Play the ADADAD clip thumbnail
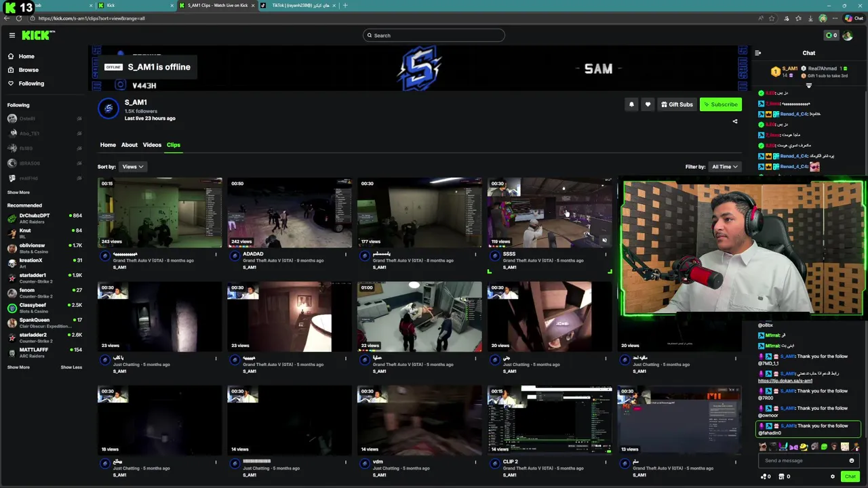The height and width of the screenshot is (488, 868). click(290, 212)
